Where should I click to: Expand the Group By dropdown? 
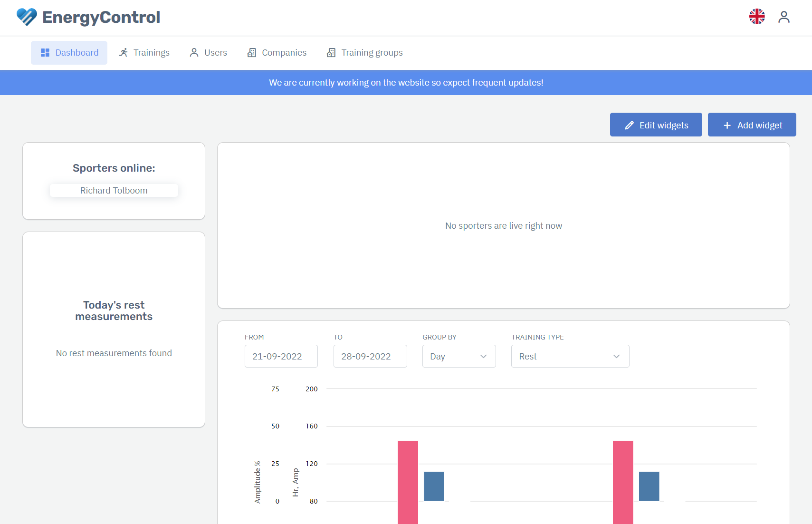coord(459,356)
